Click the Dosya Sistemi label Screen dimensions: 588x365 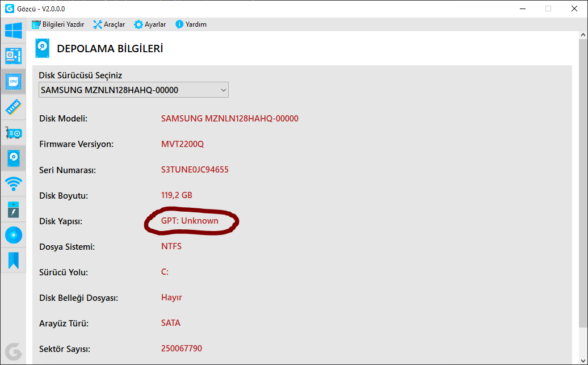pyautogui.click(x=67, y=247)
